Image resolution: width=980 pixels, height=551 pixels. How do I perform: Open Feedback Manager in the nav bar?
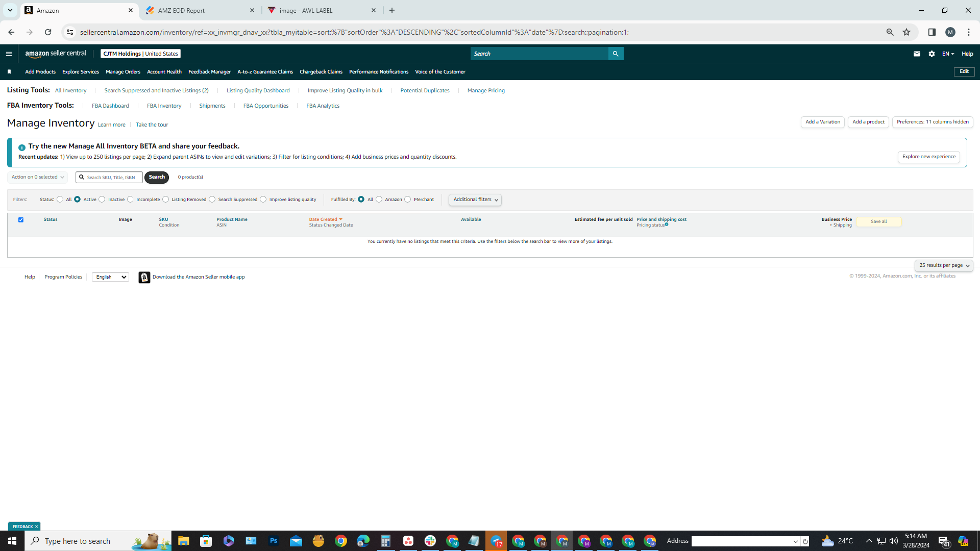point(209,72)
